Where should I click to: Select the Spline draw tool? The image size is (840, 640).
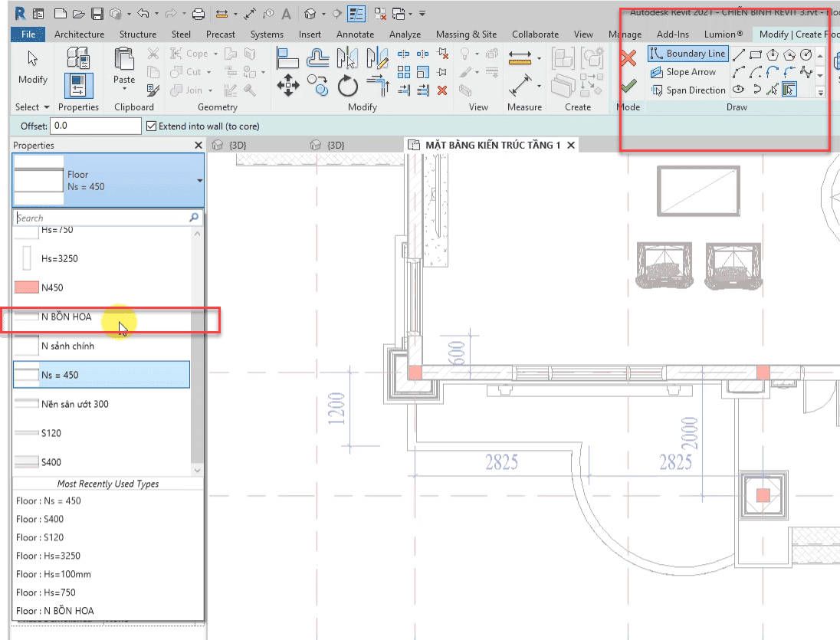(806, 72)
